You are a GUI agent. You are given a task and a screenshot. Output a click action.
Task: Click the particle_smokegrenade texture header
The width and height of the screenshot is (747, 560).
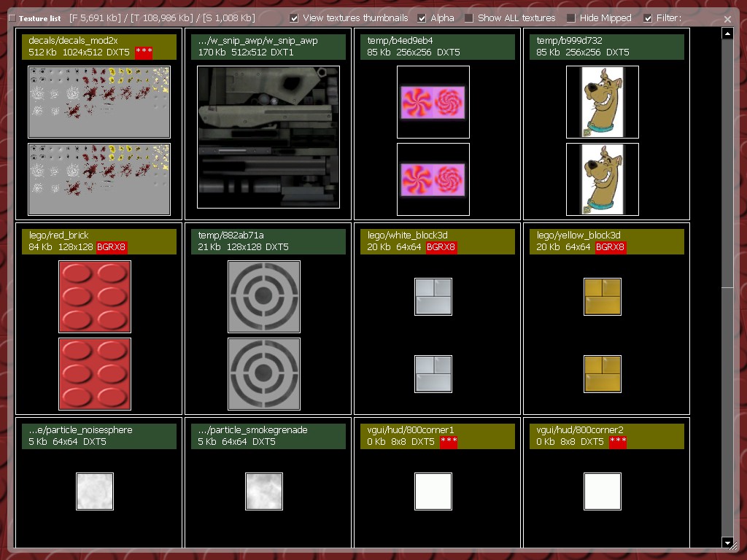(268, 435)
